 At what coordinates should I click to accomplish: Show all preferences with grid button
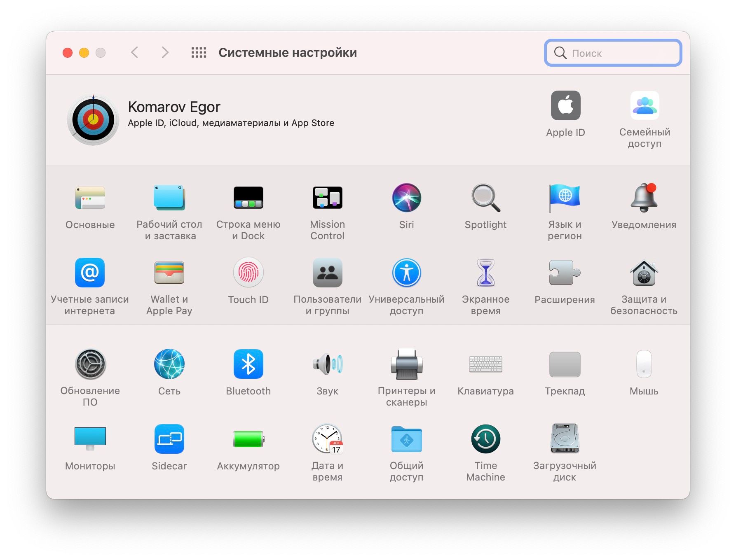point(199,52)
